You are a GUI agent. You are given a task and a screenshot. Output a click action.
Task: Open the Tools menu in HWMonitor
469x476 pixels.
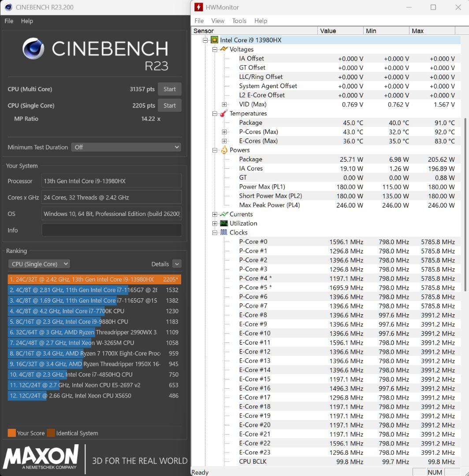tap(239, 21)
